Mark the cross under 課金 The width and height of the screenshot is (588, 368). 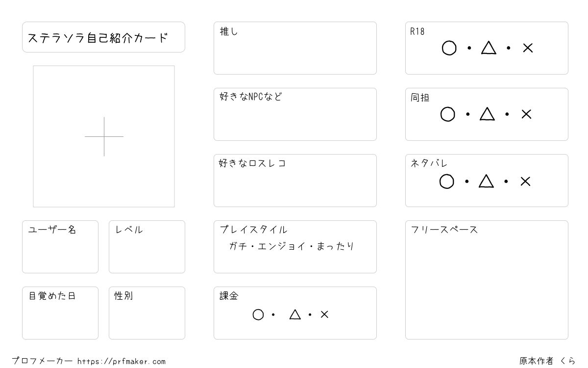click(x=324, y=315)
